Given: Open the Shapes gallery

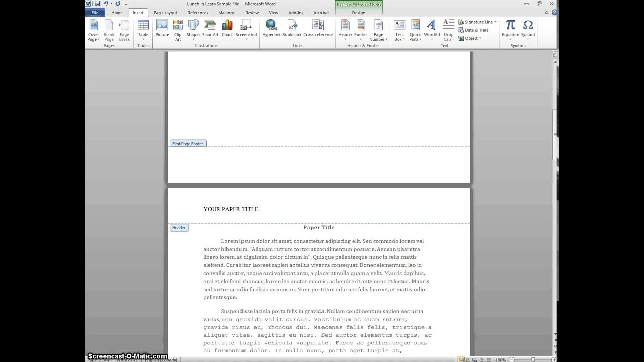Looking at the screenshot, I should (193, 30).
